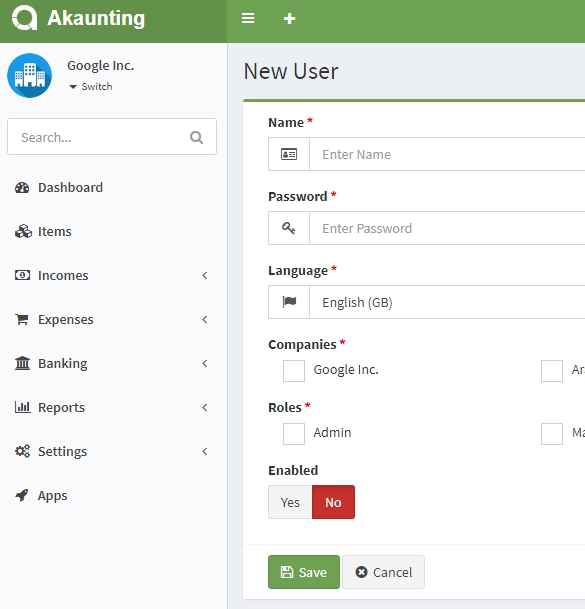
Task: Click the Items cubes icon
Action: pos(23,231)
